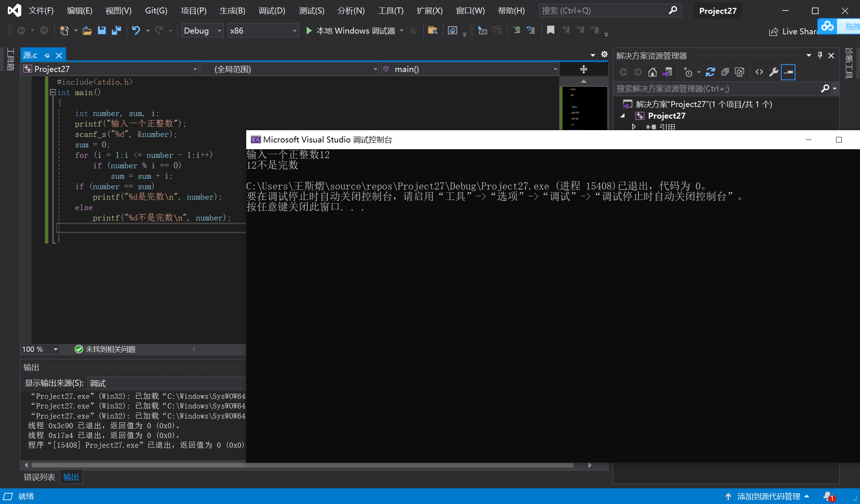Minimize the debug console window
The width and height of the screenshot is (860, 504).
809,140
